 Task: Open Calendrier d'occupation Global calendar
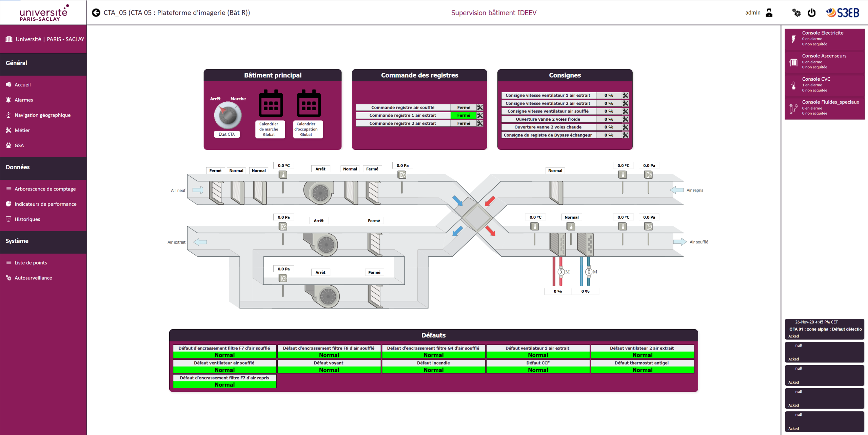[308, 103]
